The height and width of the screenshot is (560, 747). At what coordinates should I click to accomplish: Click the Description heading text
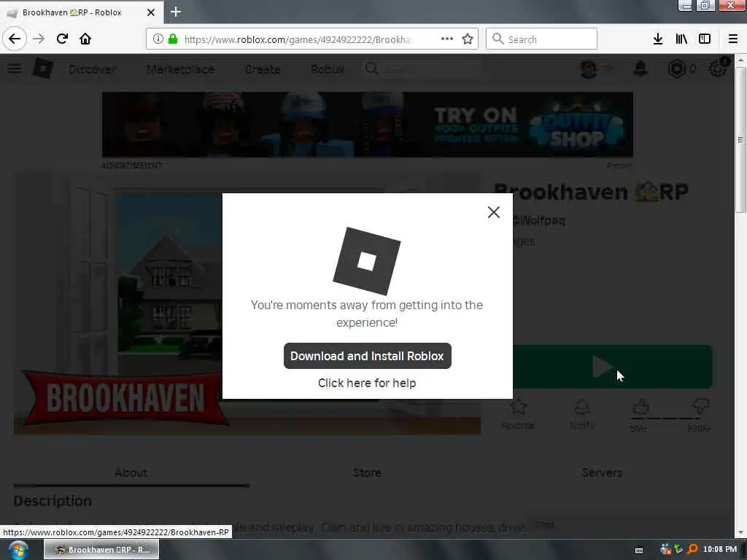[53, 501]
